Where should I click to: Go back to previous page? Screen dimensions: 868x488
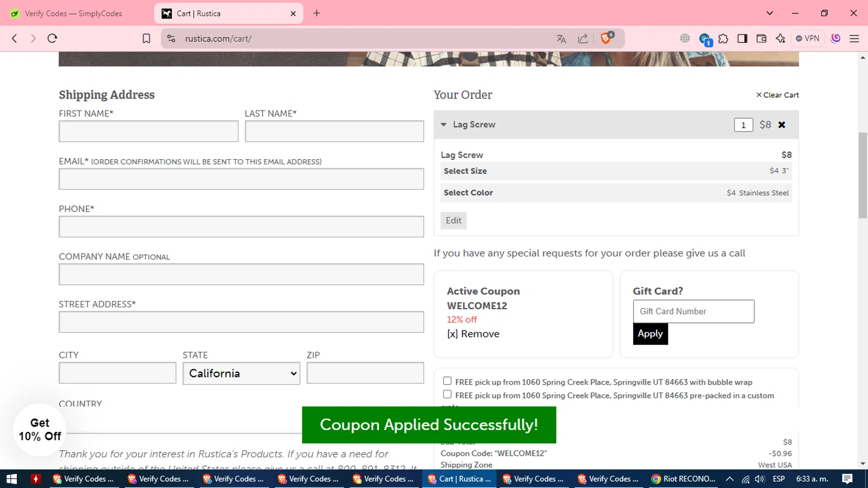(x=14, y=38)
